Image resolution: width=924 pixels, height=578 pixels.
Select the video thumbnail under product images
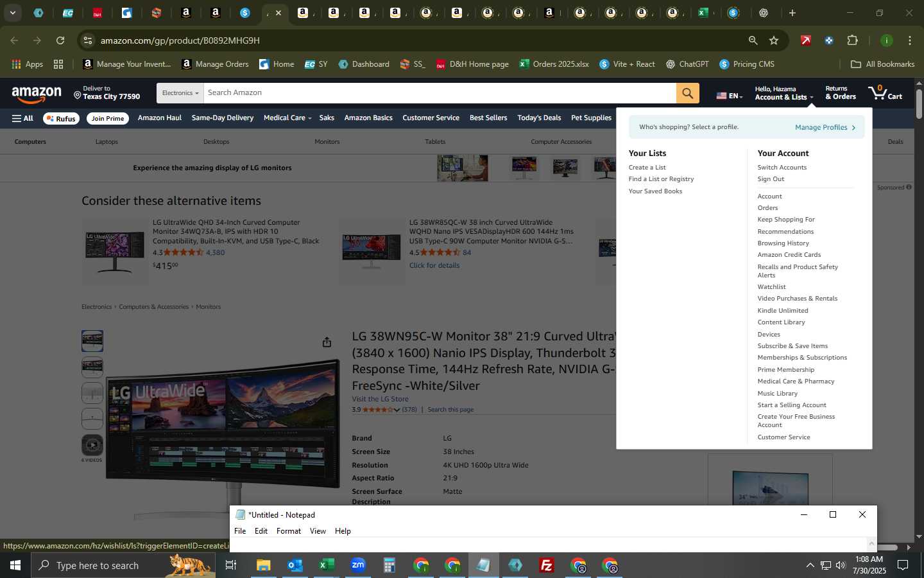(92, 445)
